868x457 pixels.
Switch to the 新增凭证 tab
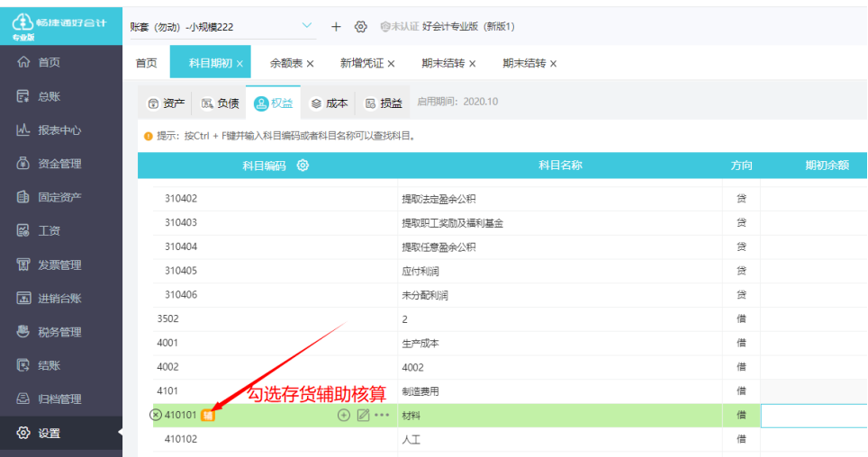coord(361,63)
